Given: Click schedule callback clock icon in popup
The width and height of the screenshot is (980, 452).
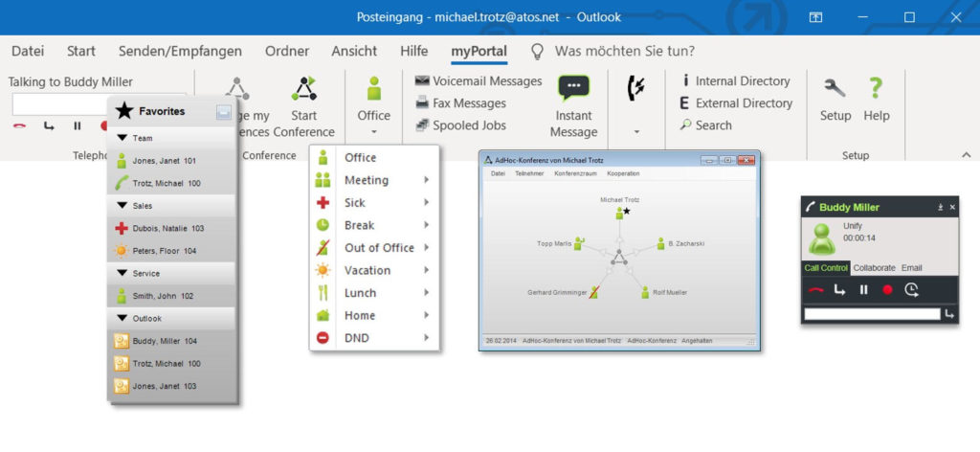Looking at the screenshot, I should [912, 289].
